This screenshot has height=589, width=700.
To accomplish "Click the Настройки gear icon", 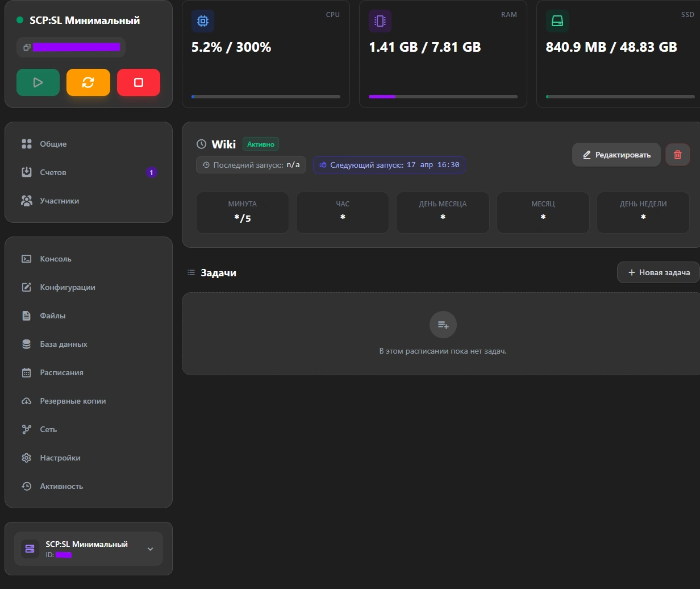I will pos(27,458).
